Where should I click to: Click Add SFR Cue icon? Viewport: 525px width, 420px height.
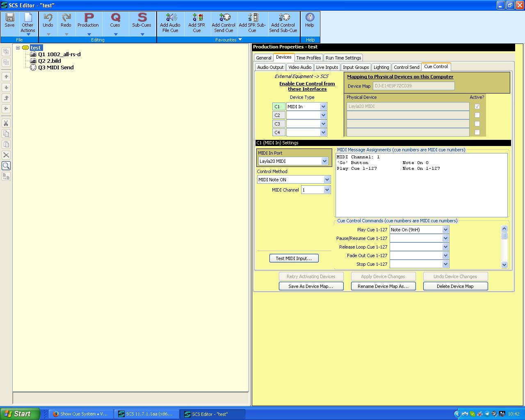[x=197, y=18]
